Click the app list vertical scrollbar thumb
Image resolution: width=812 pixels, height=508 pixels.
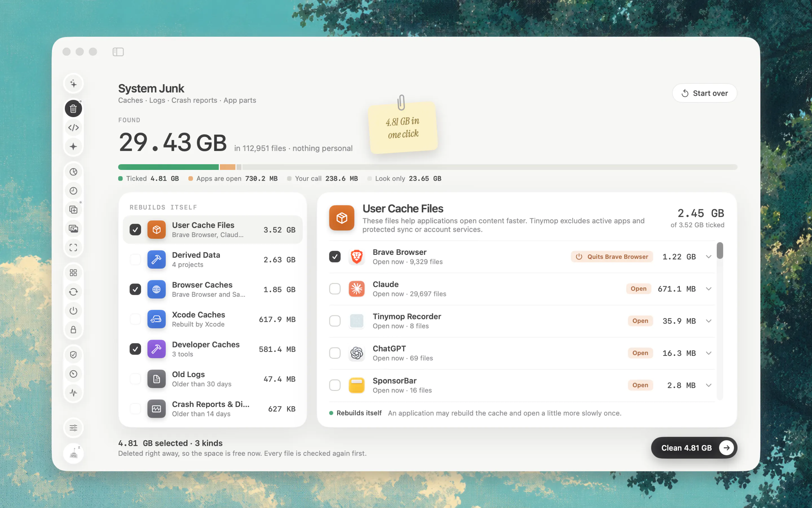(720, 251)
